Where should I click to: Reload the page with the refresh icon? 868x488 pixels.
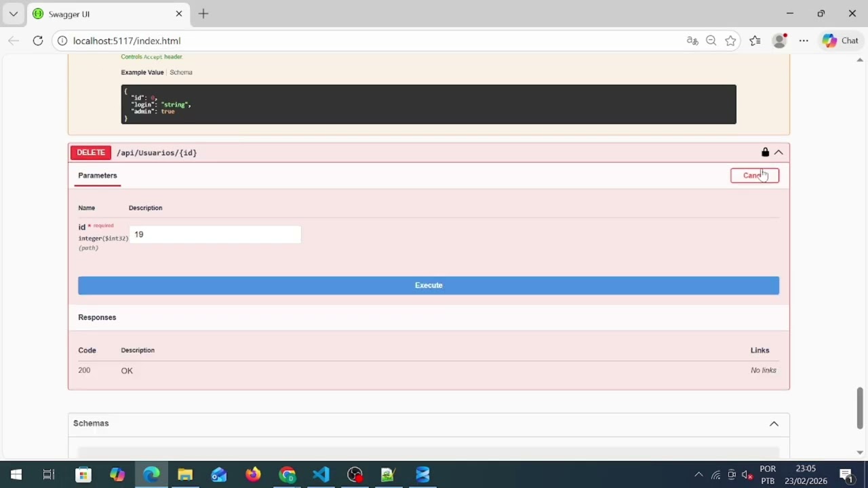point(38,41)
